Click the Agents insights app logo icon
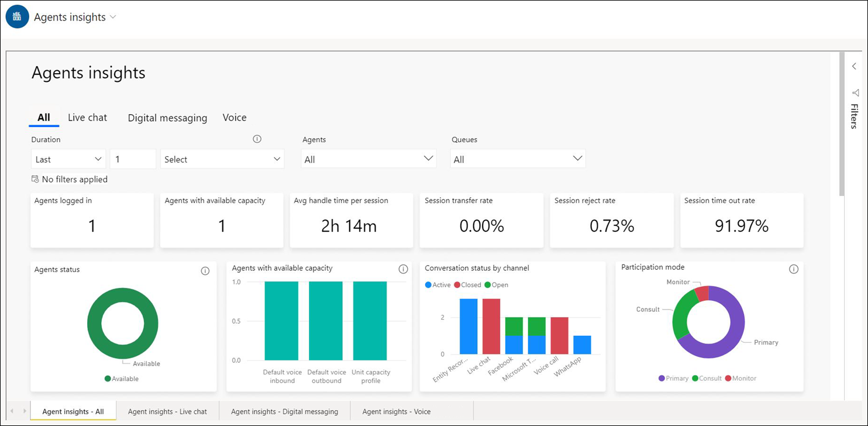The height and width of the screenshot is (426, 868). [18, 17]
